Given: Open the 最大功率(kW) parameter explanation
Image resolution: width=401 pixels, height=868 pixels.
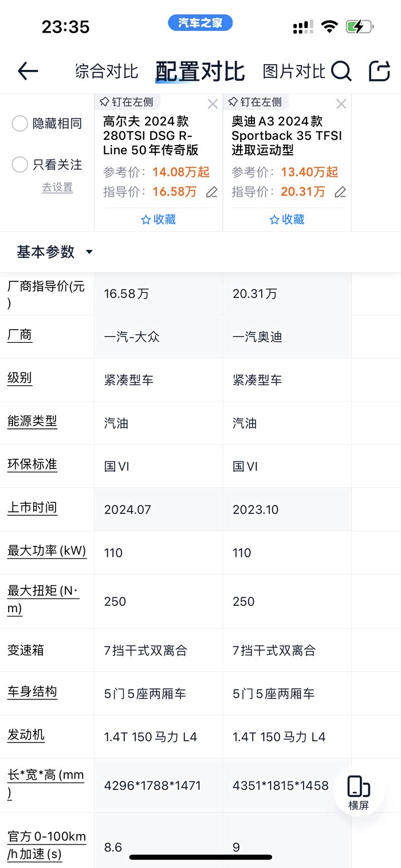Looking at the screenshot, I should pos(46,552).
